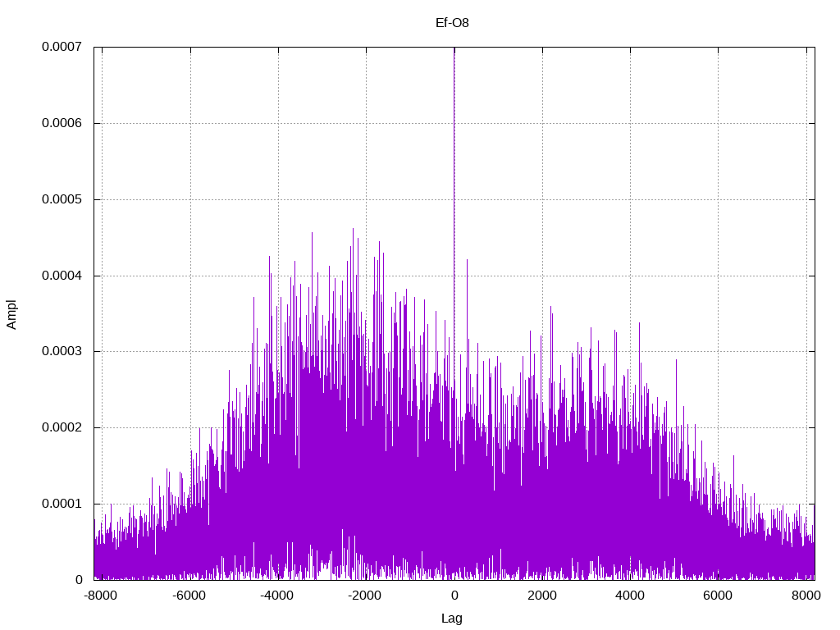Click the Ampl y-axis label
The height and width of the screenshot is (630, 840).
point(11,314)
